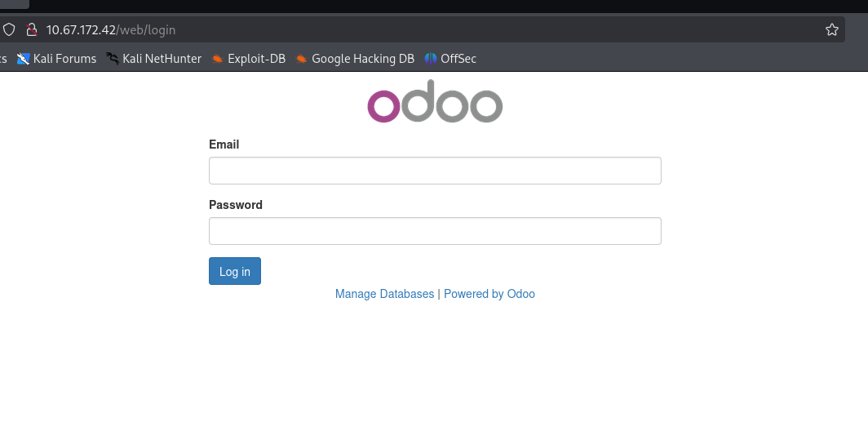Click the Email field label
Screen dimensions: 868x440
click(224, 144)
